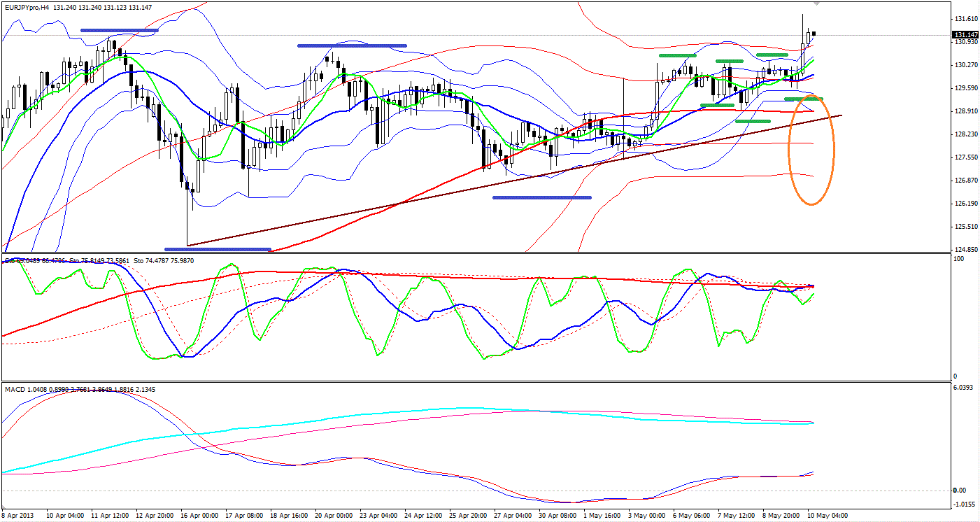Click the 130.930 price axis label
980x522 pixels.
(966, 42)
